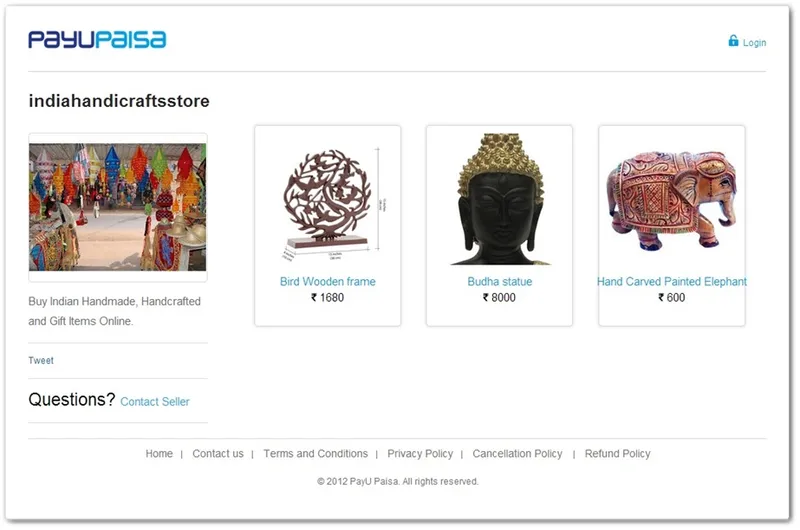
Task: Click the PayUPaisa logo
Action: click(97, 40)
